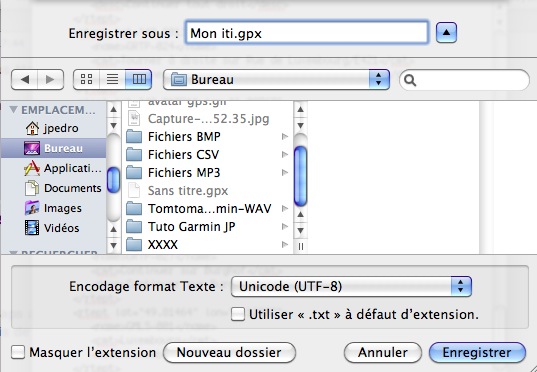Screen dimensions: 537x372
Task: Expand arrow next to XXXX folder
Action: tap(285, 245)
